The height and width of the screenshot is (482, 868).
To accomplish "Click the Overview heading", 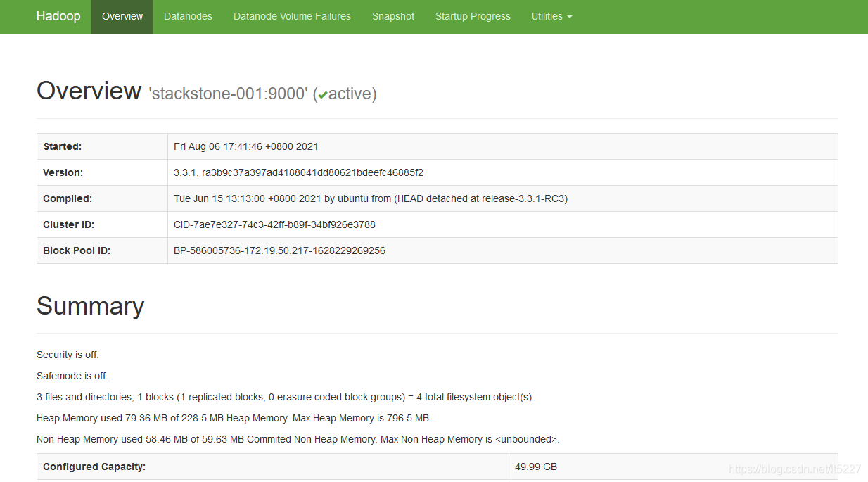I will 89,91.
